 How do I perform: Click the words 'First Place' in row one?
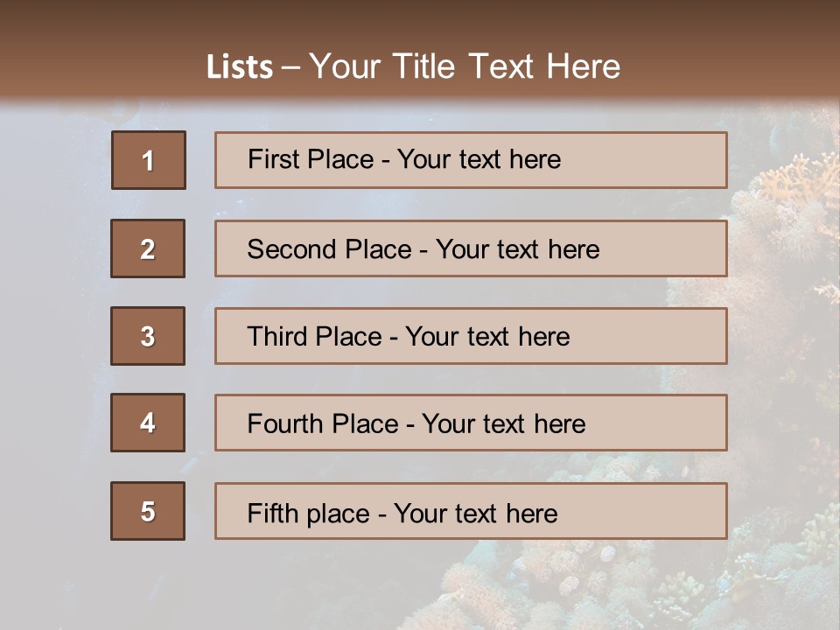click(311, 159)
